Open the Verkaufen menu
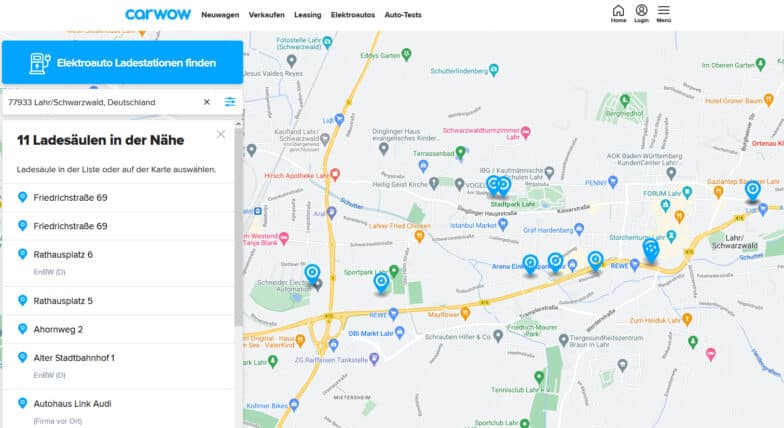Image resolution: width=784 pixels, height=428 pixels. (266, 15)
